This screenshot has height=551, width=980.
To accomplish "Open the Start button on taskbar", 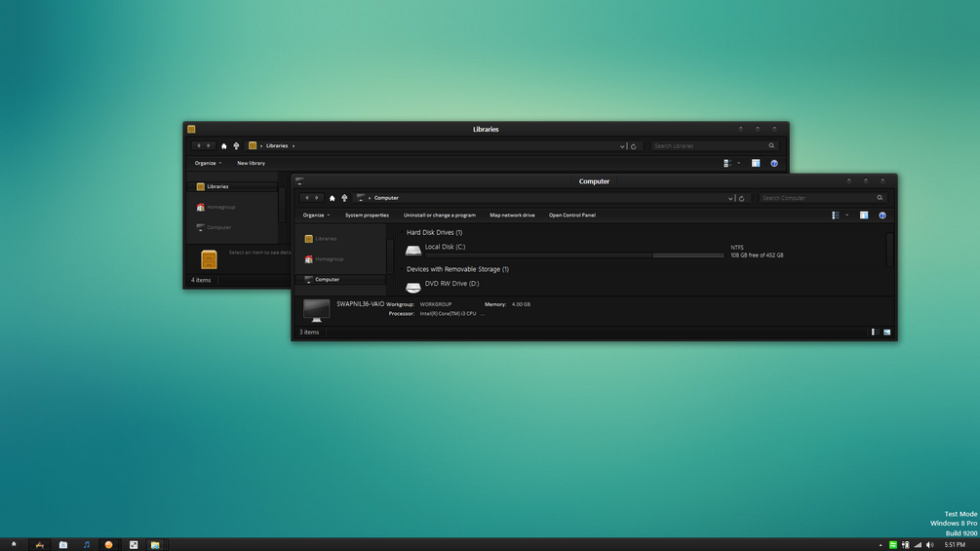I will tap(14, 545).
